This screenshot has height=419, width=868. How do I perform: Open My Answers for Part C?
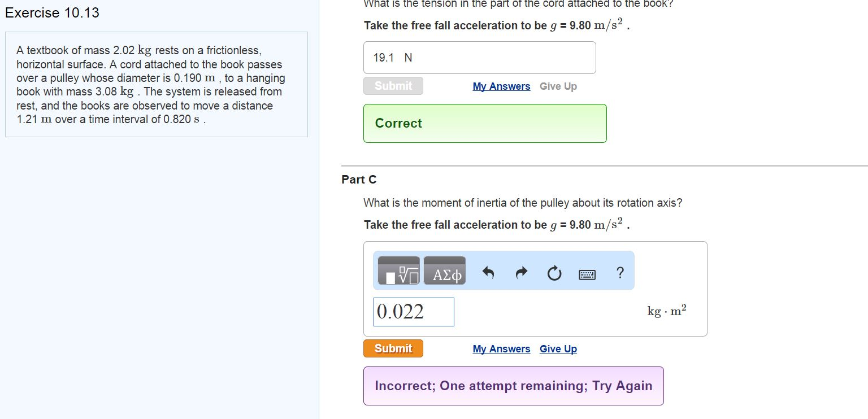click(x=501, y=348)
